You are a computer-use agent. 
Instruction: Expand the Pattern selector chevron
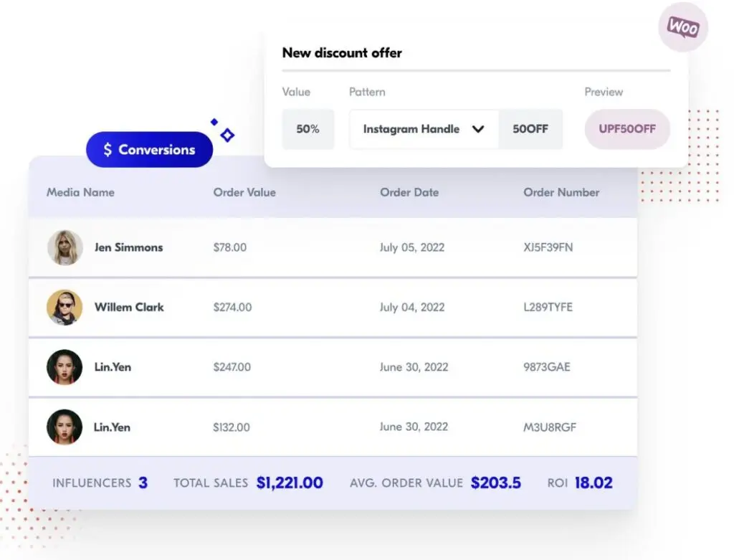pyautogui.click(x=479, y=129)
